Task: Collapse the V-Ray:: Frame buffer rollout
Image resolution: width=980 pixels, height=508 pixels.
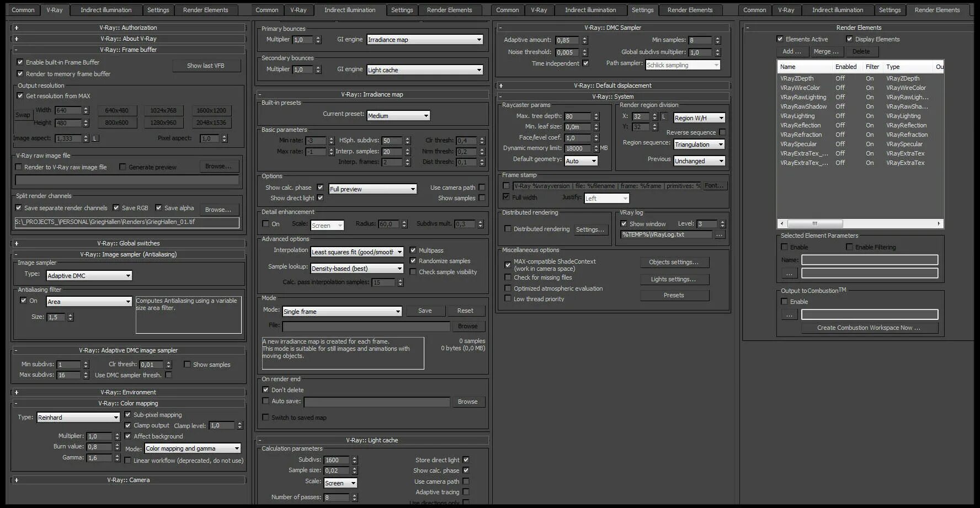Action: (x=128, y=50)
